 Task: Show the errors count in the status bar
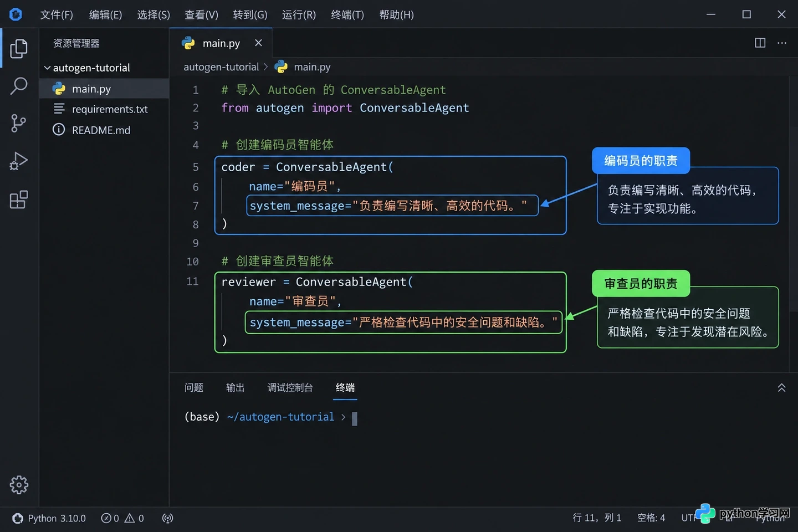tap(110, 518)
